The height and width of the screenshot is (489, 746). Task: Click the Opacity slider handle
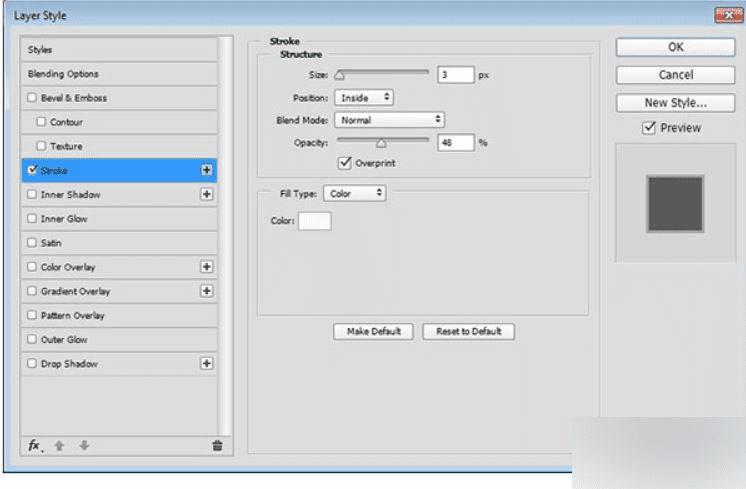(x=381, y=143)
